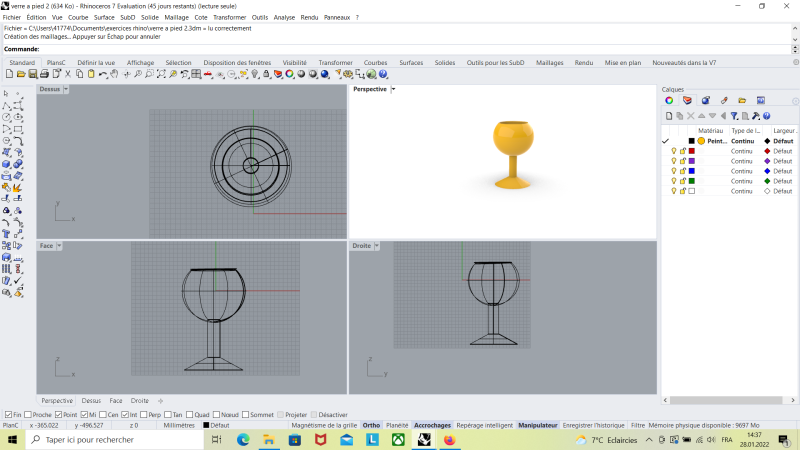Click the Undo arrow icon
The image size is (800, 450).
click(103, 74)
